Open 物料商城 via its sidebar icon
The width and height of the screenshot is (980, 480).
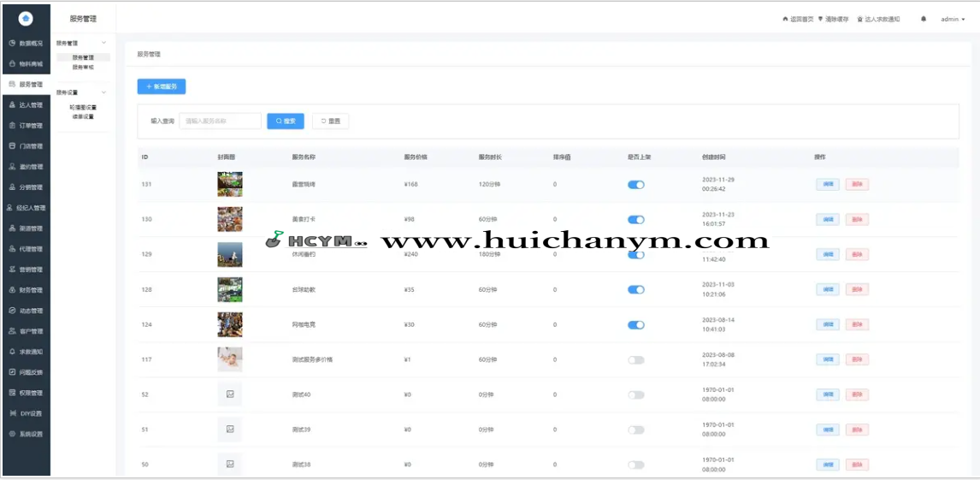[x=12, y=64]
